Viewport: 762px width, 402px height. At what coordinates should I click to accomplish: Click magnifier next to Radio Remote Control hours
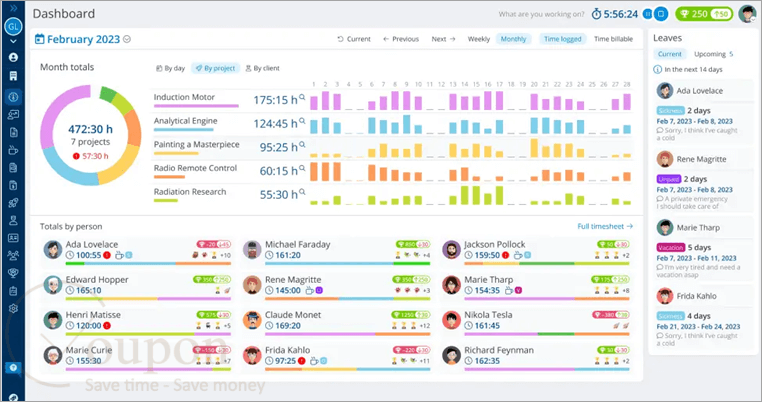pyautogui.click(x=302, y=168)
